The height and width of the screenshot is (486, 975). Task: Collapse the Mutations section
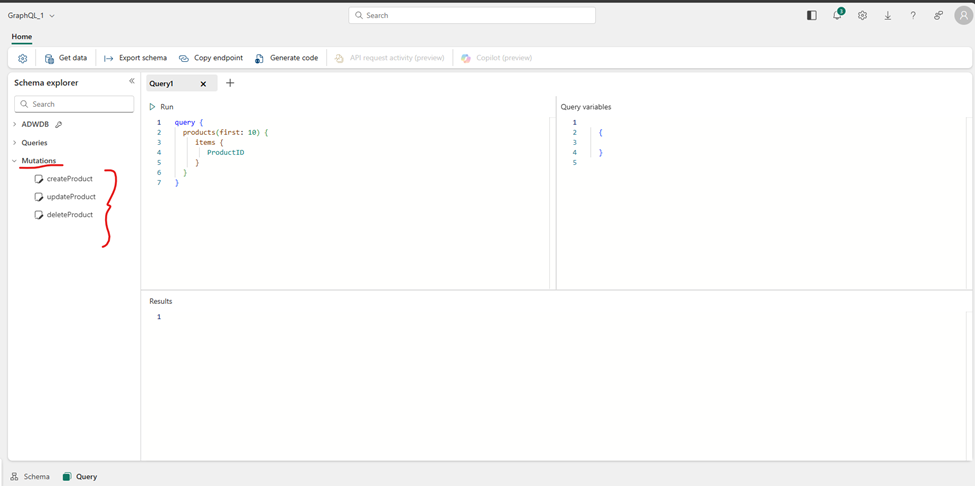tap(15, 161)
